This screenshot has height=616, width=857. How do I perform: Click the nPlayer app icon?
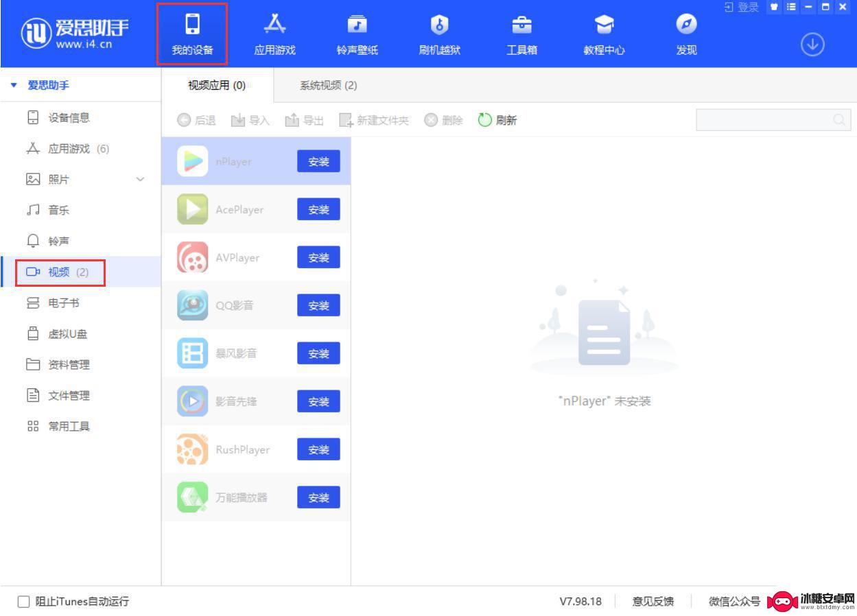[192, 162]
